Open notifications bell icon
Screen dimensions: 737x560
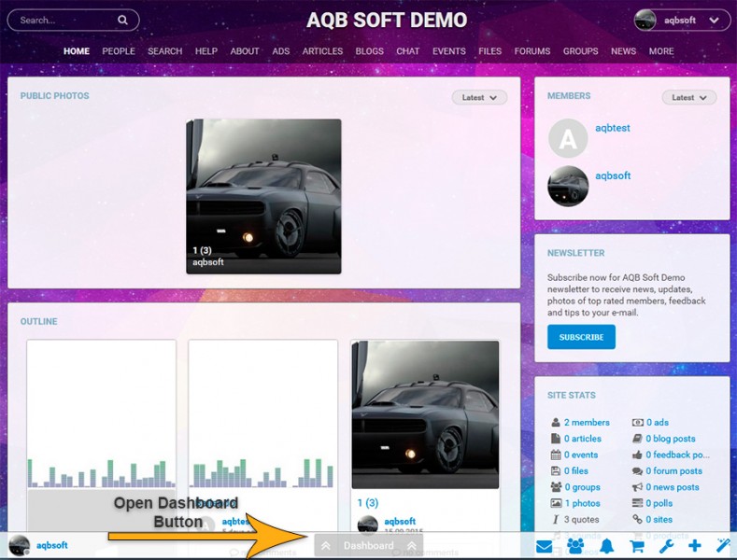point(607,546)
